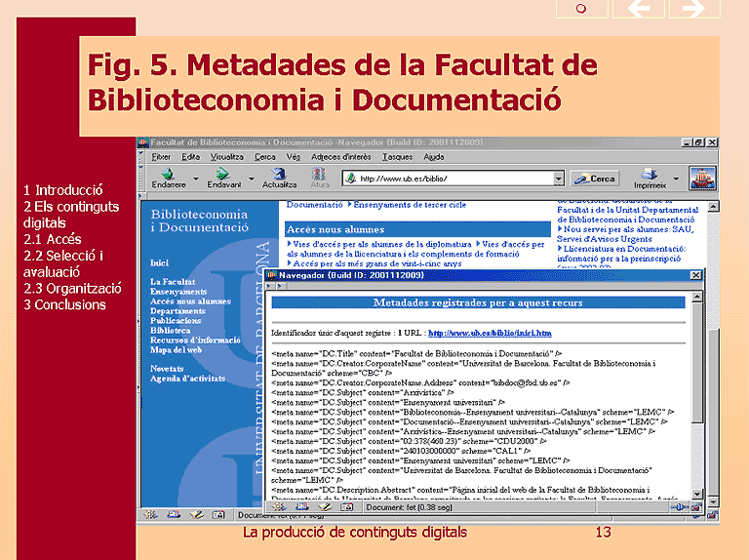Viewport: 749px width, 560px height.
Task: Click the Endavant forward button
Action: (x=223, y=178)
